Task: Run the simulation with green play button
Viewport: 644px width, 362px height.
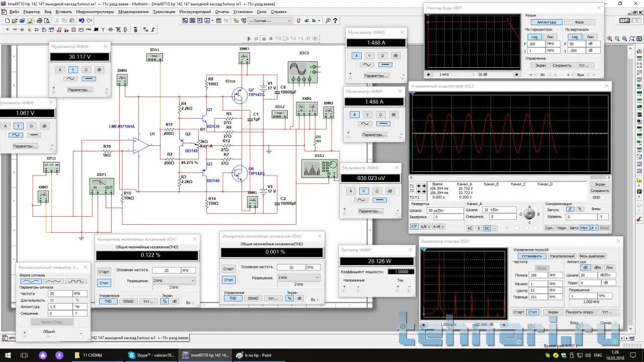Action: coord(249,39)
